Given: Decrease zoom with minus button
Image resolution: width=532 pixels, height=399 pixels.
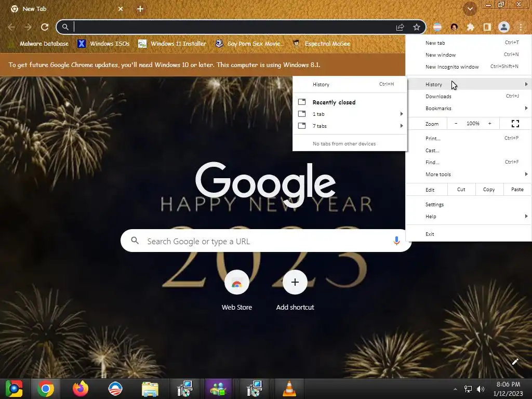Looking at the screenshot, I should pyautogui.click(x=456, y=124).
